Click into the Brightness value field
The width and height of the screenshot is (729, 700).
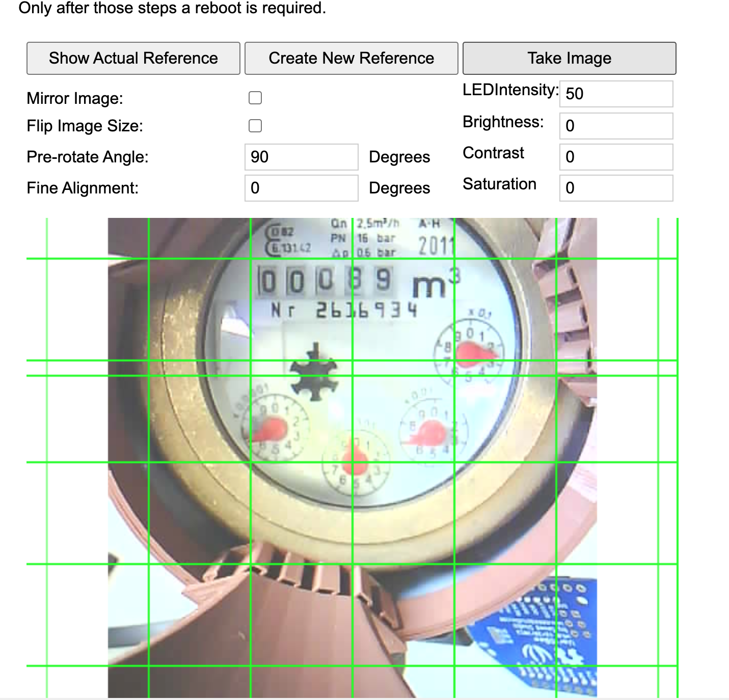pyautogui.click(x=615, y=126)
